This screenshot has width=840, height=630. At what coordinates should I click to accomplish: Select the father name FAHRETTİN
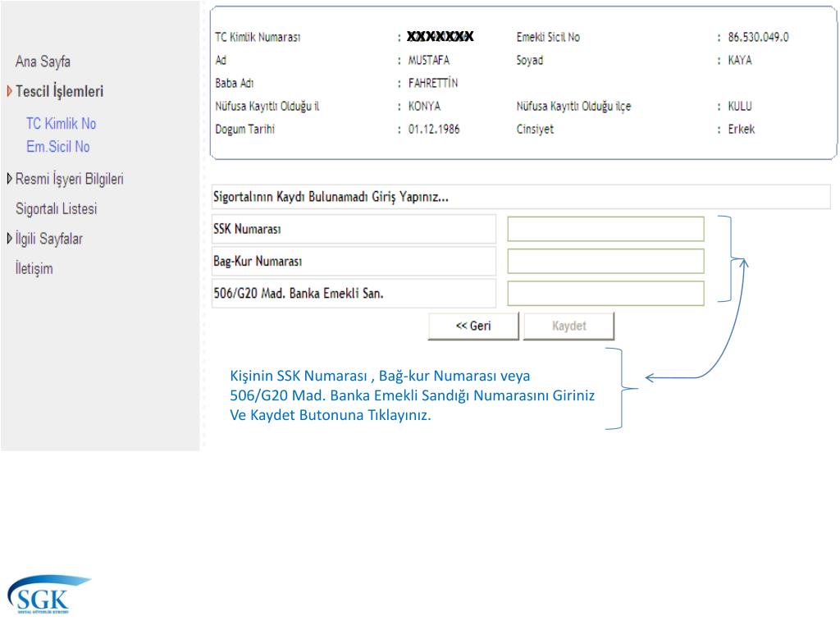433,83
